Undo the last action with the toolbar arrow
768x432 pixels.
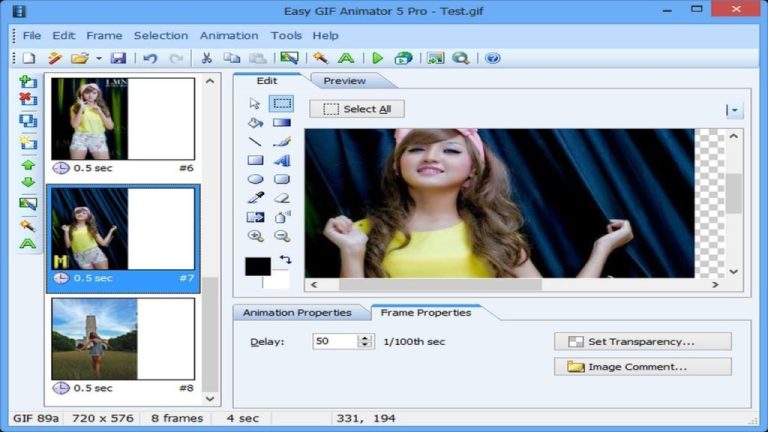pyautogui.click(x=150, y=58)
